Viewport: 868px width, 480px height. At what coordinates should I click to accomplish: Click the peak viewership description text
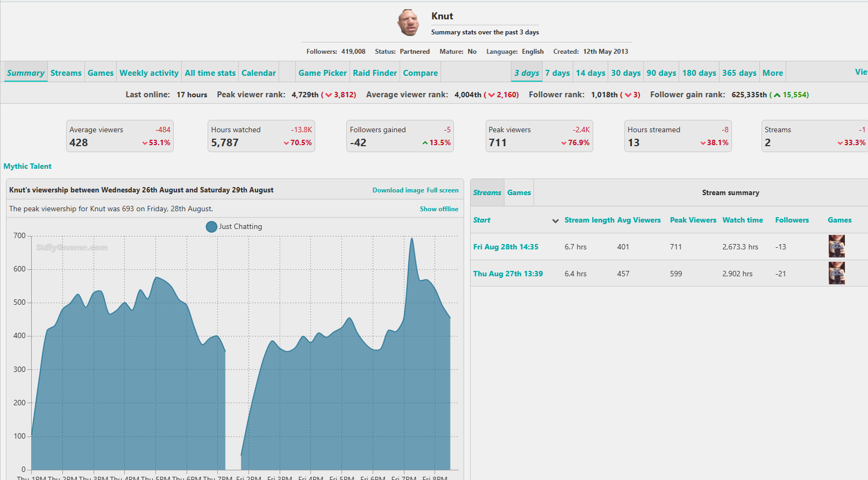click(x=111, y=209)
